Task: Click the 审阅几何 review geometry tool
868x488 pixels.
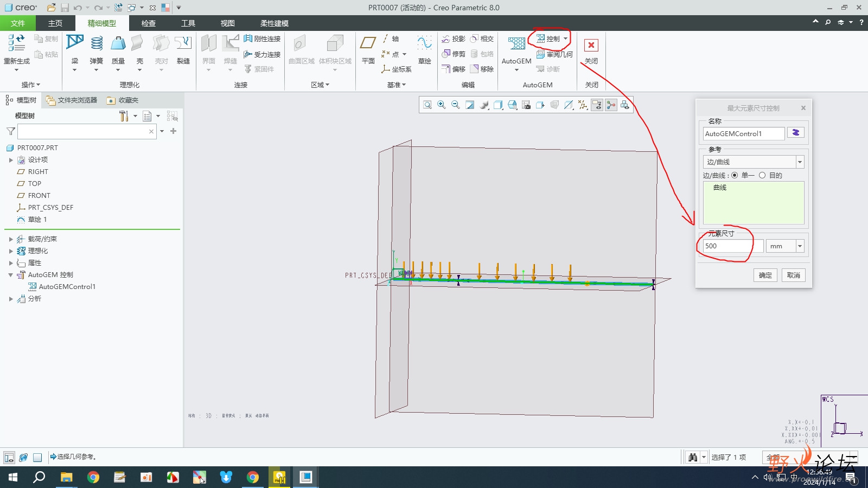Action: click(554, 54)
